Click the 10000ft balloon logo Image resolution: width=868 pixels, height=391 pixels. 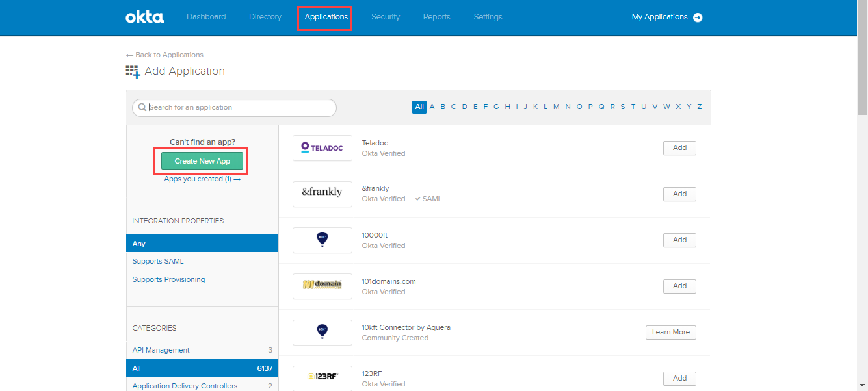(x=322, y=240)
